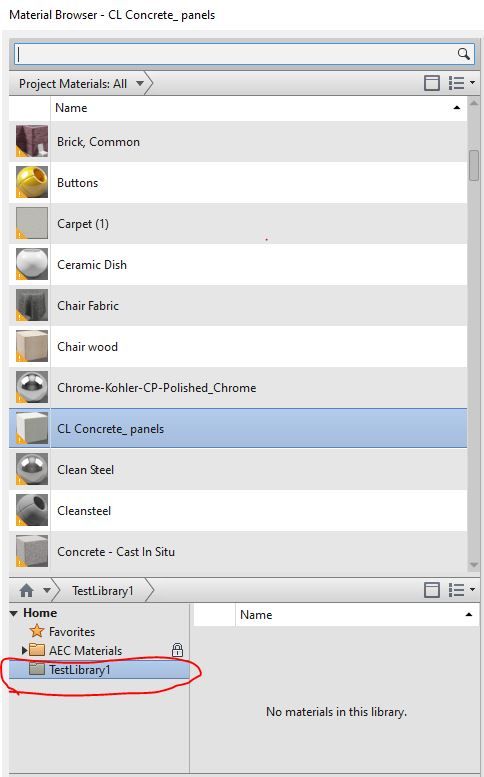
Task: Click the Home icon in the library bar
Action: [26, 590]
